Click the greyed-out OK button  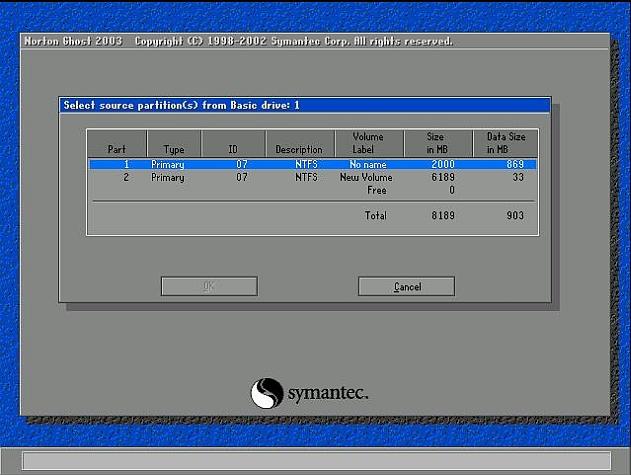click(209, 286)
